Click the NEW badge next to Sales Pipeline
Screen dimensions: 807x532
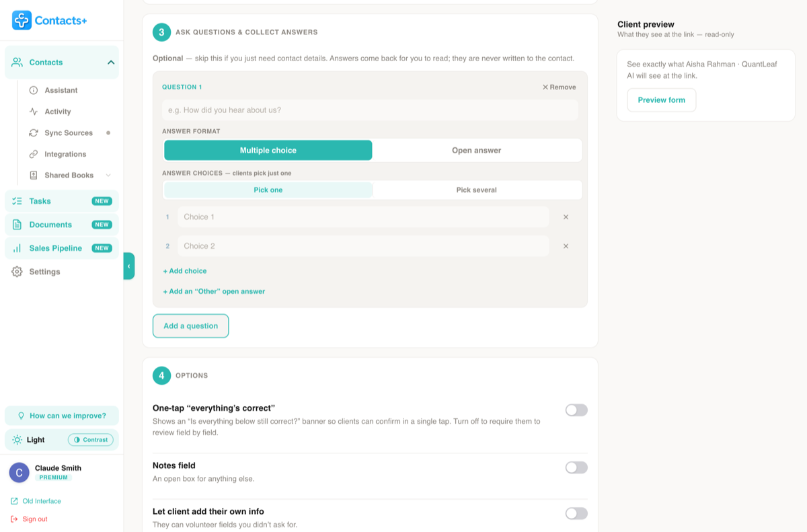102,248
